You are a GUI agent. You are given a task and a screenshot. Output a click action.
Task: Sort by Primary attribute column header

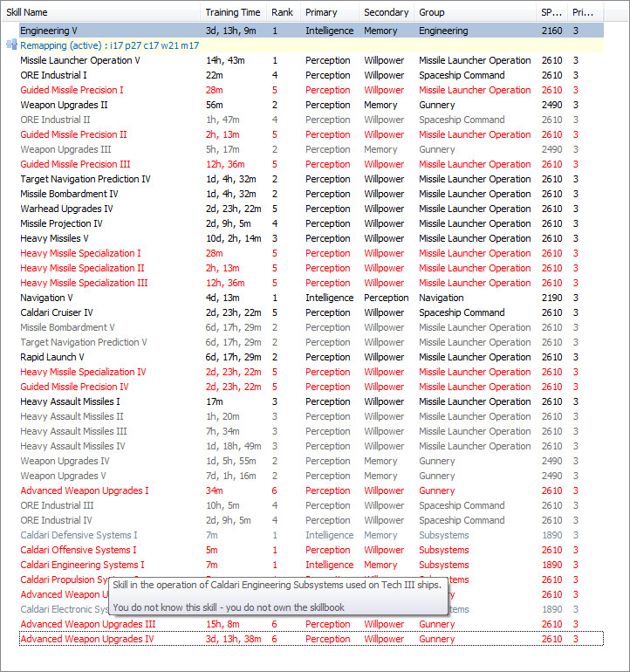coord(330,12)
